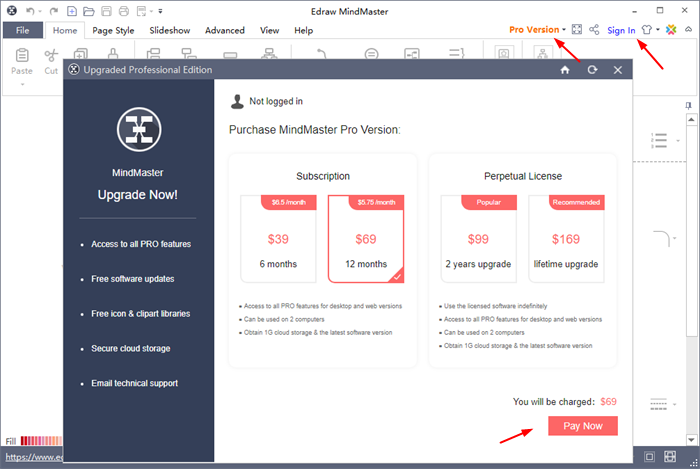Select the $99 2 years upgrade plan
The height and width of the screenshot is (469, 700).
479,239
